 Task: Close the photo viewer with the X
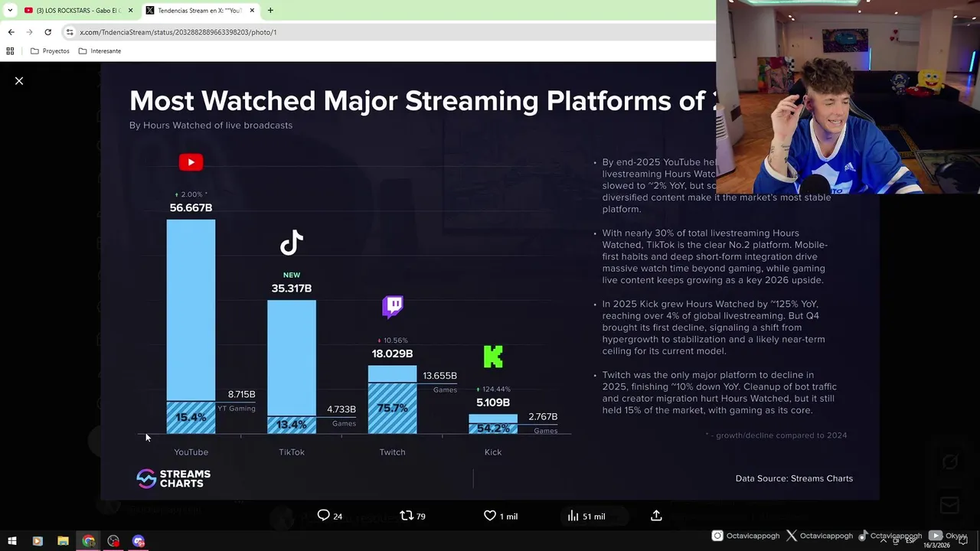19,80
